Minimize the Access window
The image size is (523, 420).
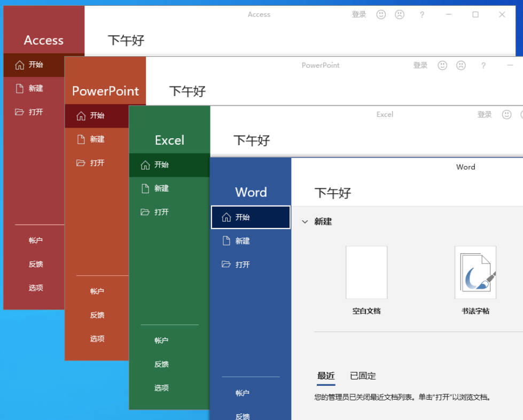point(449,14)
